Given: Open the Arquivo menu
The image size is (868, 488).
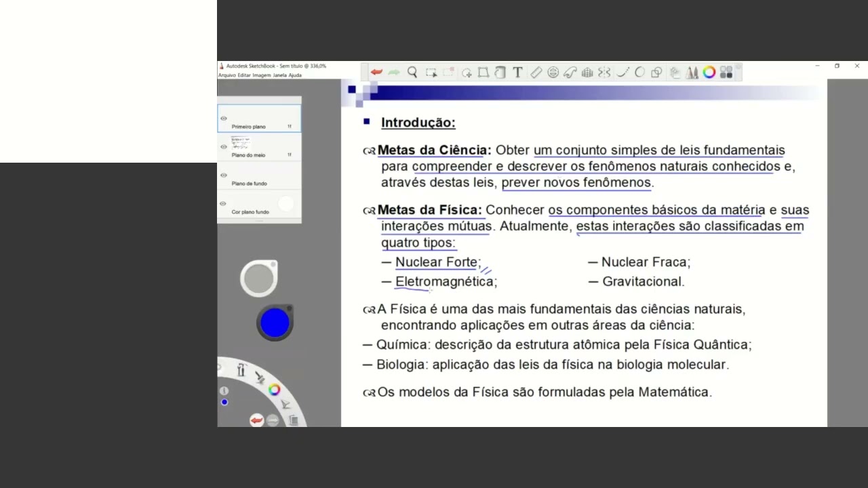Looking at the screenshot, I should 227,75.
